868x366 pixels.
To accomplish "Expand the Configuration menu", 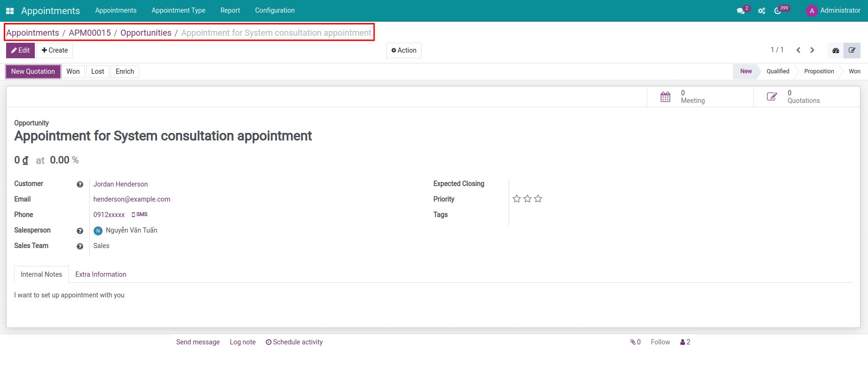I will (275, 10).
